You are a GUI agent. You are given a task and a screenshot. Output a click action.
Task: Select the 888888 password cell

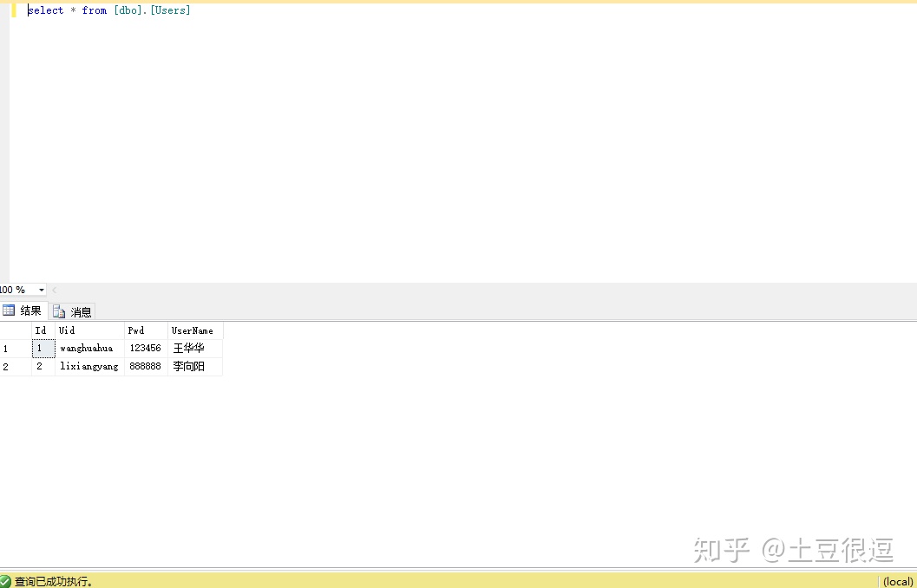[147, 367]
